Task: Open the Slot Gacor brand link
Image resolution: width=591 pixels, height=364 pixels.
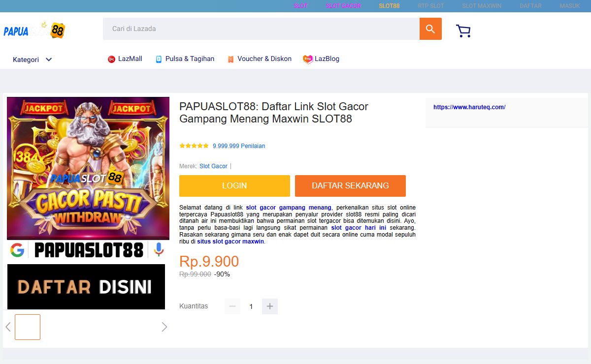Action: pyautogui.click(x=213, y=166)
